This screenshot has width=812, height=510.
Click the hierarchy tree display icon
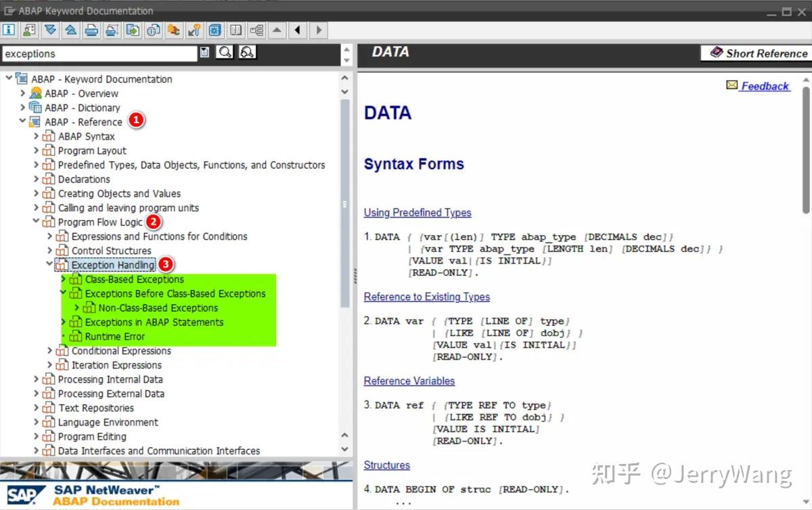(x=256, y=30)
